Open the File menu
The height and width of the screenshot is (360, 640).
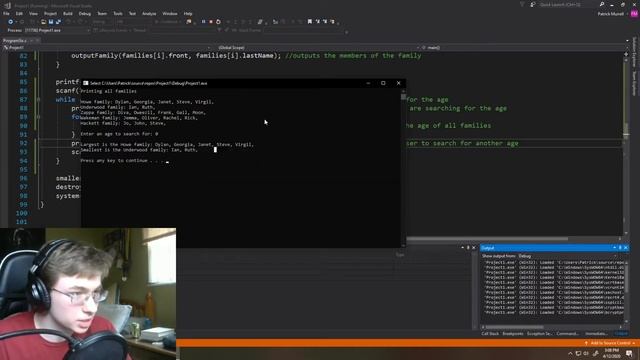point(6,13)
